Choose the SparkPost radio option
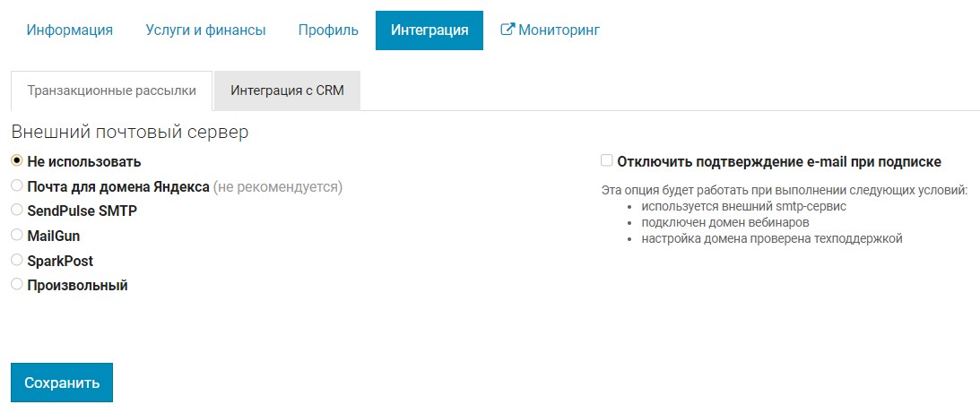Viewport: 980px width, 413px height. [x=17, y=260]
